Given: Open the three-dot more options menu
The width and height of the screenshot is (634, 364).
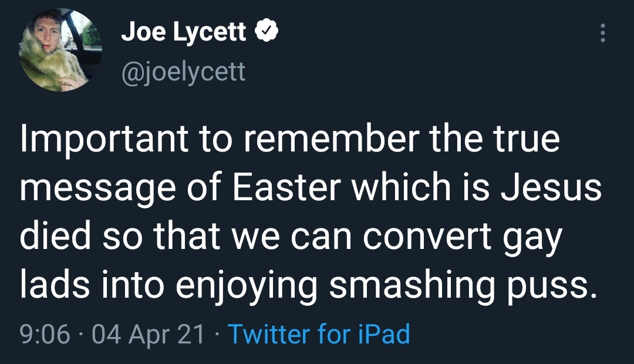Looking at the screenshot, I should (x=602, y=33).
